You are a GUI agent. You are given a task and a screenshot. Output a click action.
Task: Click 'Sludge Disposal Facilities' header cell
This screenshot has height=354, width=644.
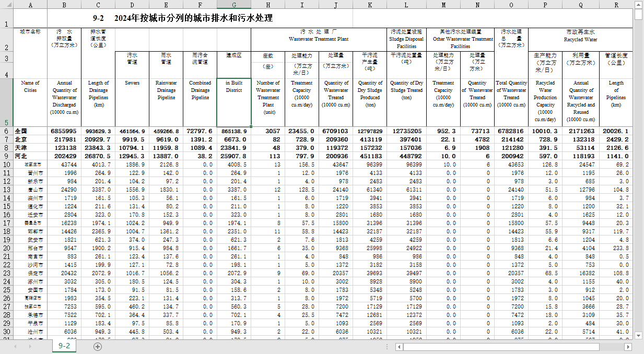406,39
